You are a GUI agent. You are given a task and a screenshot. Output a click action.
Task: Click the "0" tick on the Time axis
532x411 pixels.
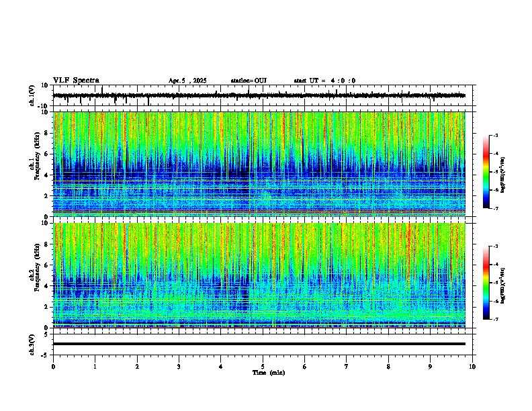coord(53,367)
